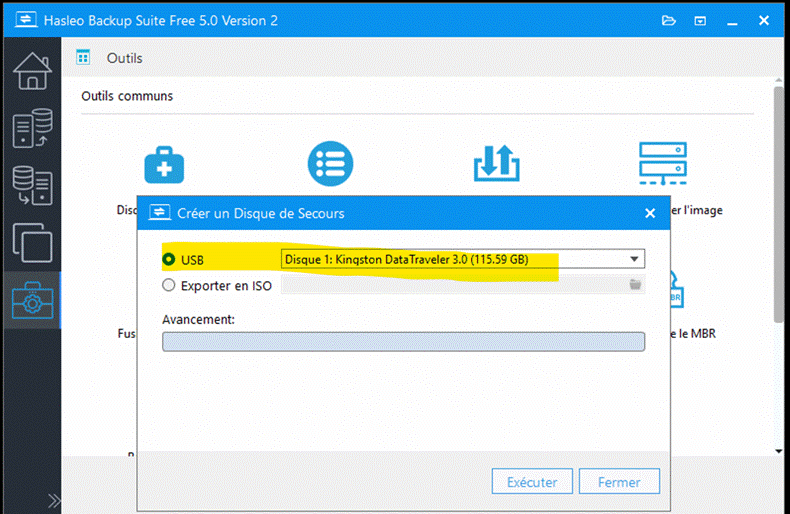The width and height of the screenshot is (790, 514).
Task: Click the vertical scrollbar in Outils
Action: coord(779,204)
